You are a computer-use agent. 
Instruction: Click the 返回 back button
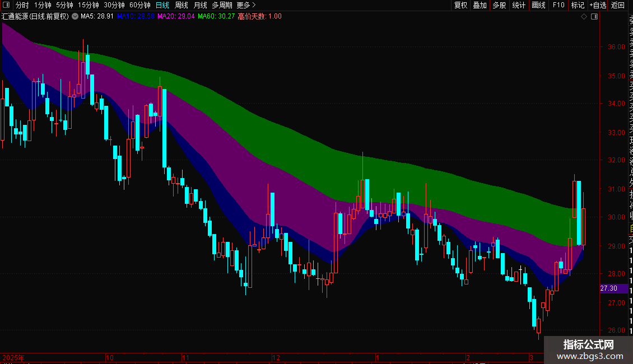pos(618,5)
